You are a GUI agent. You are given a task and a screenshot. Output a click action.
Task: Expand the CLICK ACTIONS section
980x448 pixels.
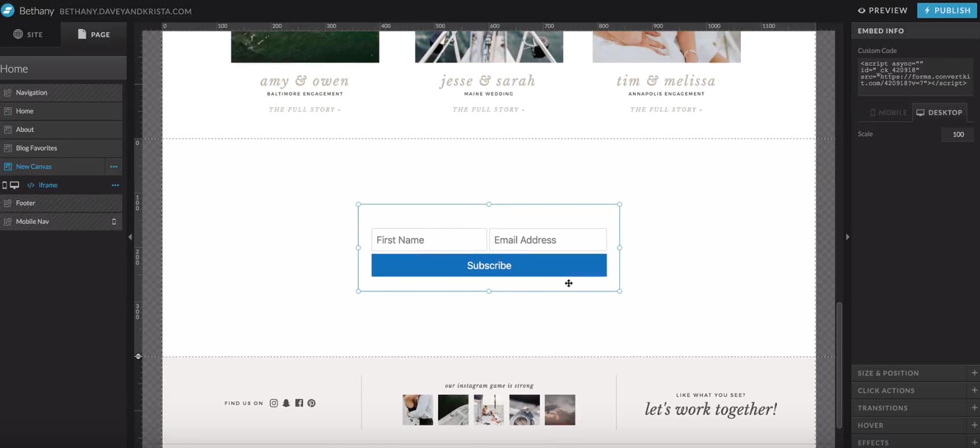(x=915, y=391)
